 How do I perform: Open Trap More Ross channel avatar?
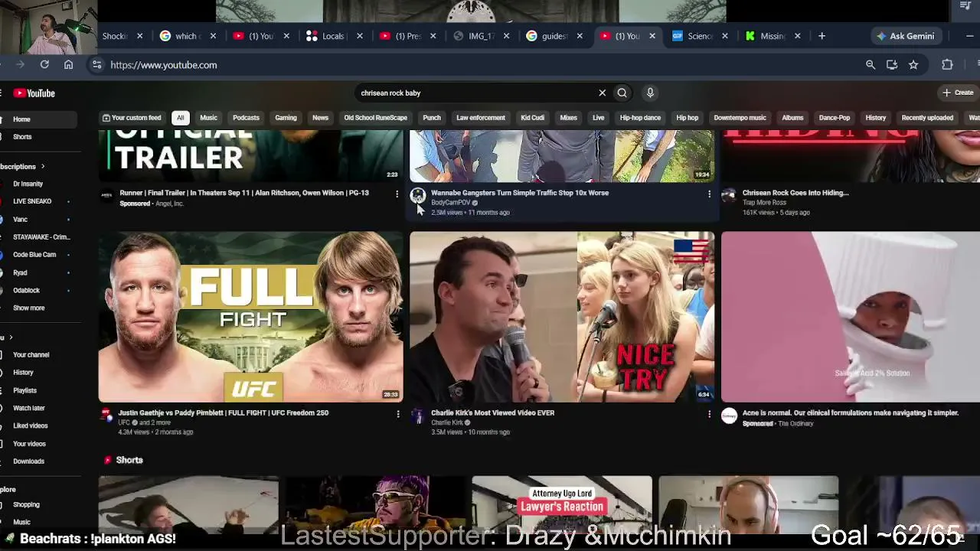(729, 197)
